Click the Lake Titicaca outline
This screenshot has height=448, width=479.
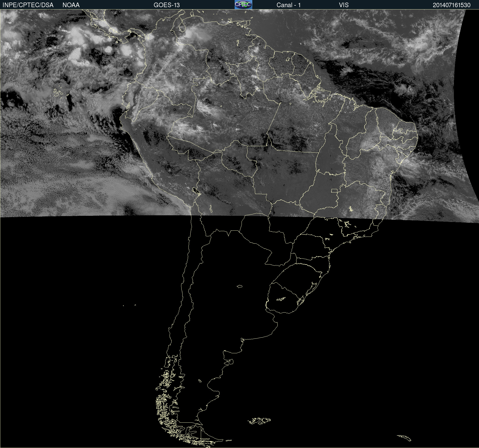[196, 191]
